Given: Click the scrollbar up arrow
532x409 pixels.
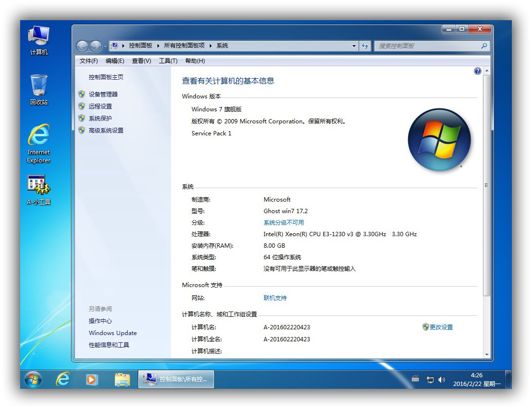Looking at the screenshot, I should [486, 71].
